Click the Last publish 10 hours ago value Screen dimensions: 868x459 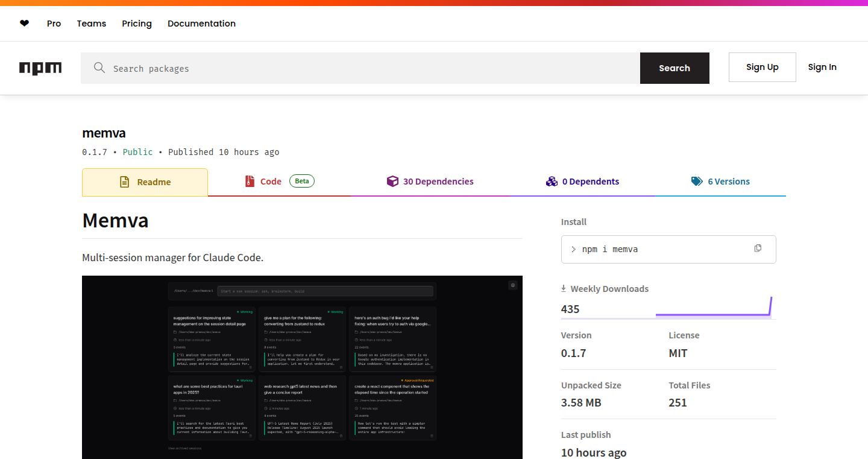[594, 452]
